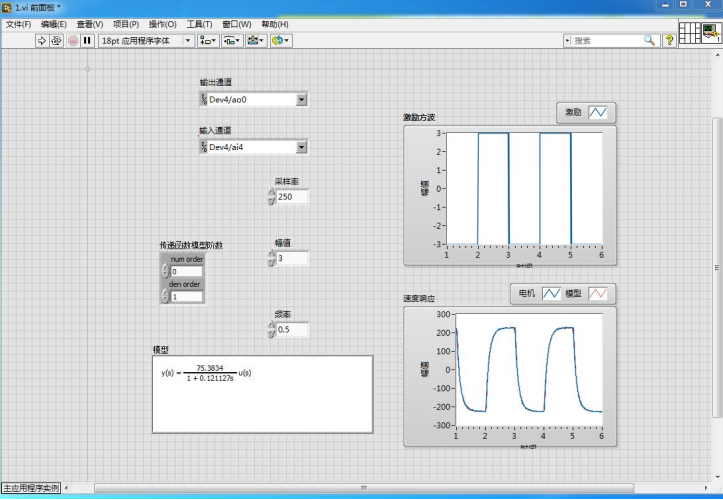Open the 文件(F) menu
The width and height of the screenshot is (723, 500).
pos(19,24)
